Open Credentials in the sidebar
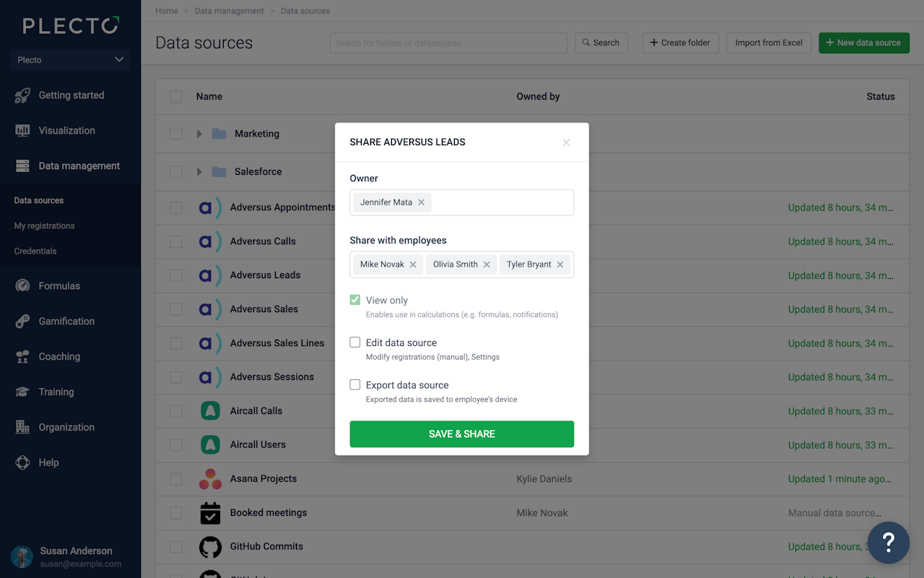 click(35, 251)
